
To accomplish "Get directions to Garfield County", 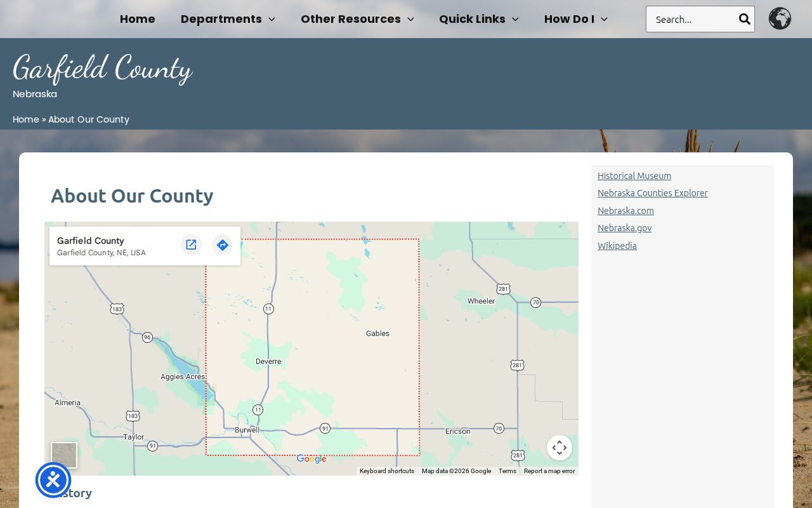I will 222,244.
